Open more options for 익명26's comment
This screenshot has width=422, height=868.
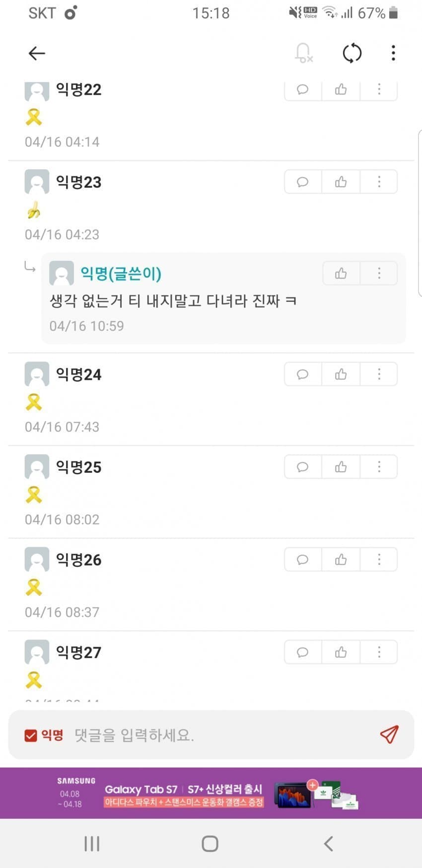click(x=379, y=560)
